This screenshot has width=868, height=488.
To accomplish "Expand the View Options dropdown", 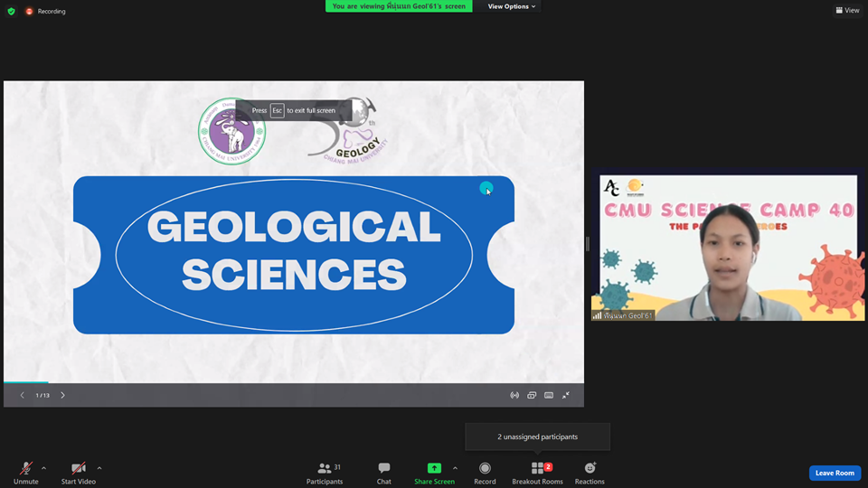I will click(512, 6).
